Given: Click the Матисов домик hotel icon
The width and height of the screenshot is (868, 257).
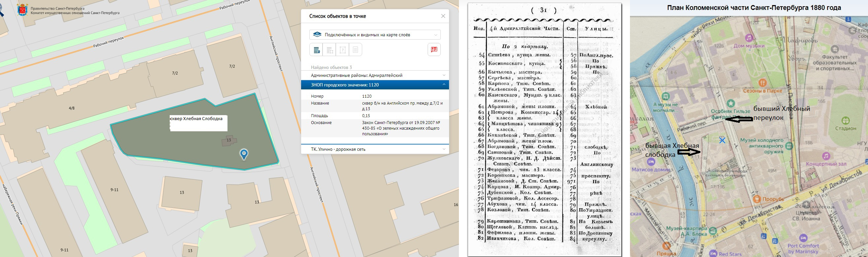Looking at the screenshot, I should coord(651,162).
